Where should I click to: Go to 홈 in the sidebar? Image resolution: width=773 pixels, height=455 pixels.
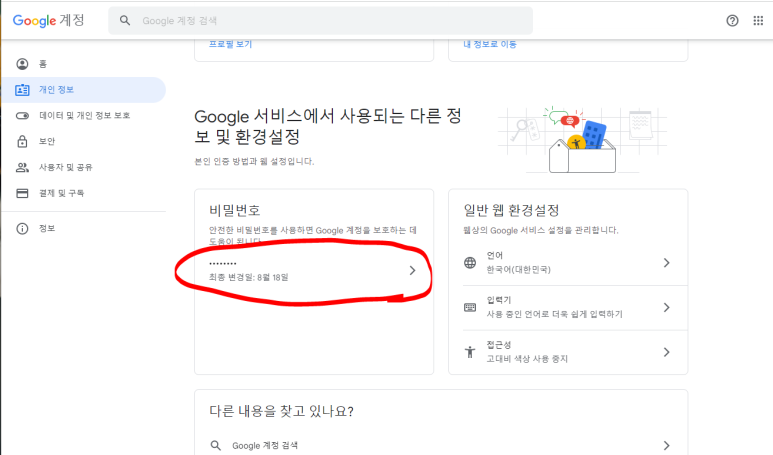(x=83, y=64)
